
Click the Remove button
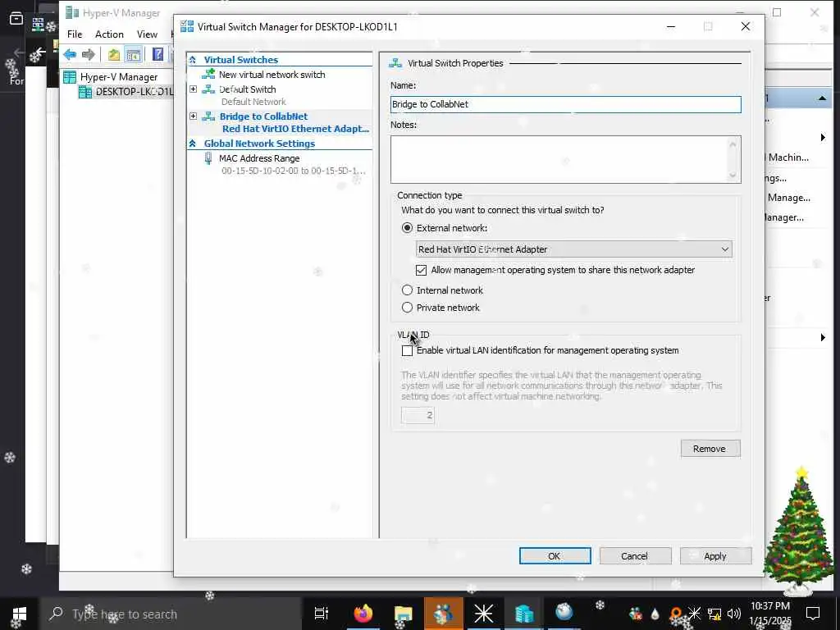point(710,449)
